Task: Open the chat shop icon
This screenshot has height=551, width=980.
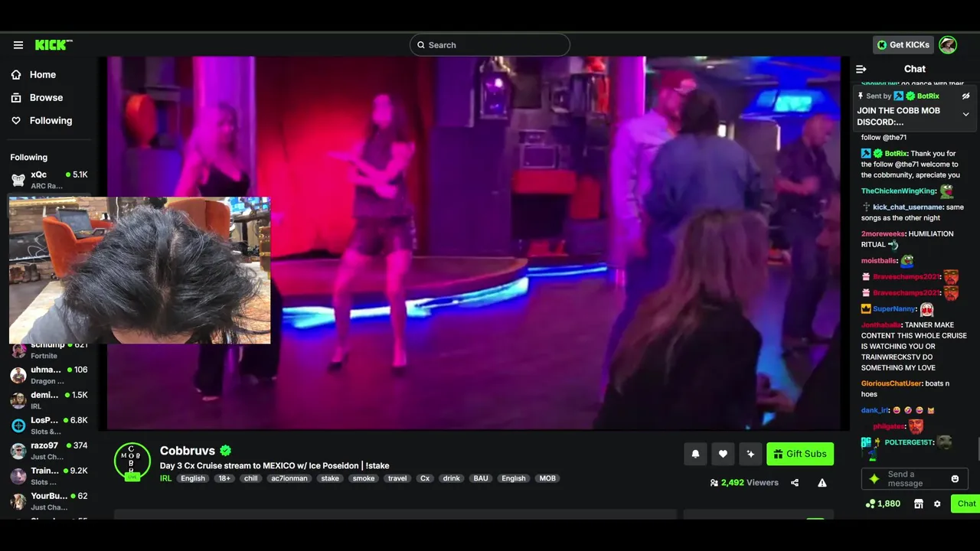Action: coord(918,504)
